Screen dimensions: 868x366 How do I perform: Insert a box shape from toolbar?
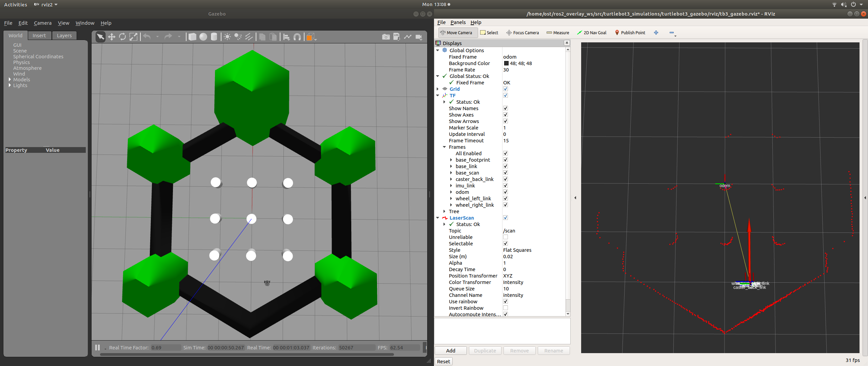(192, 37)
